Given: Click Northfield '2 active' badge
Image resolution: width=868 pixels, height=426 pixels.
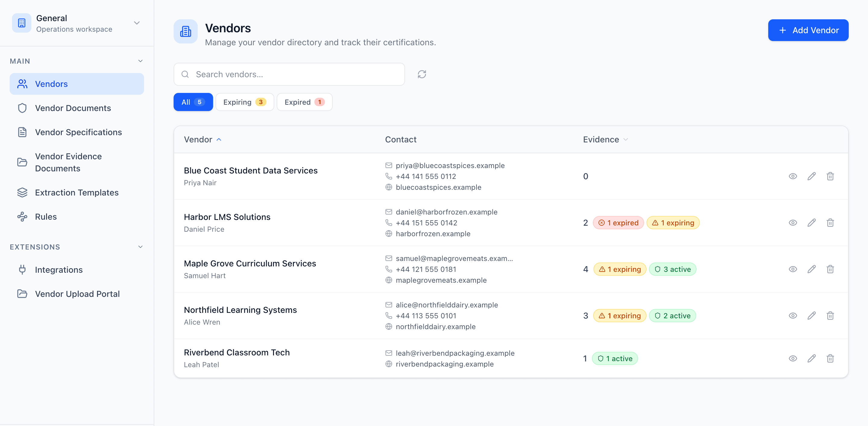Looking at the screenshot, I should point(672,316).
